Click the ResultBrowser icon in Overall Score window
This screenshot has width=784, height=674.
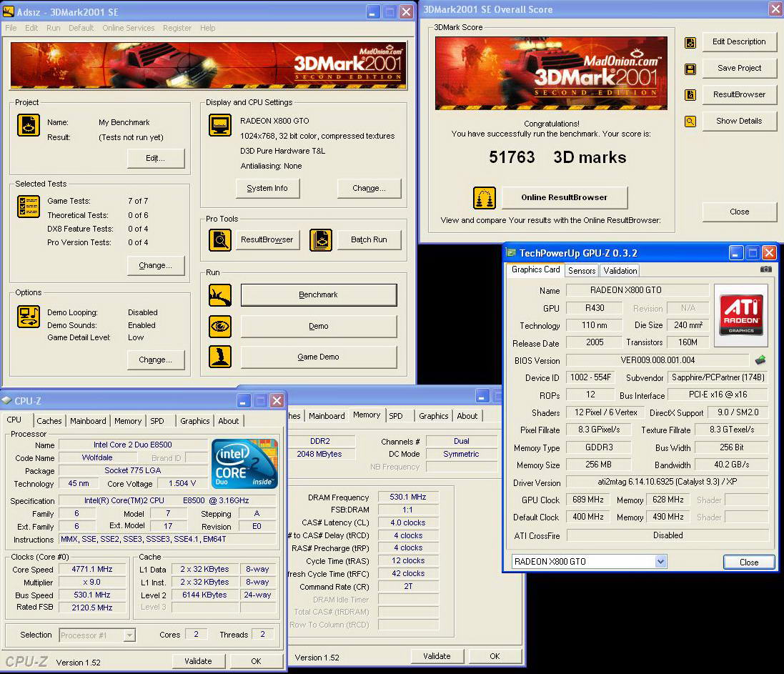coord(690,95)
